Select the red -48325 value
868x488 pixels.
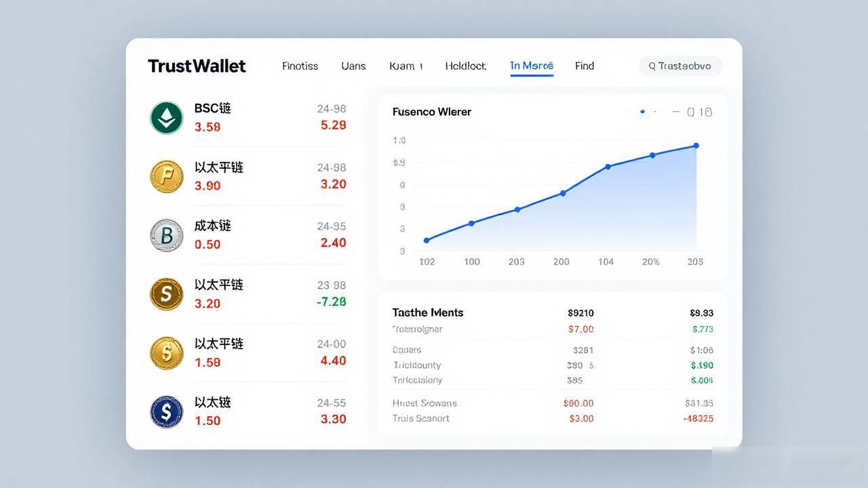698,418
